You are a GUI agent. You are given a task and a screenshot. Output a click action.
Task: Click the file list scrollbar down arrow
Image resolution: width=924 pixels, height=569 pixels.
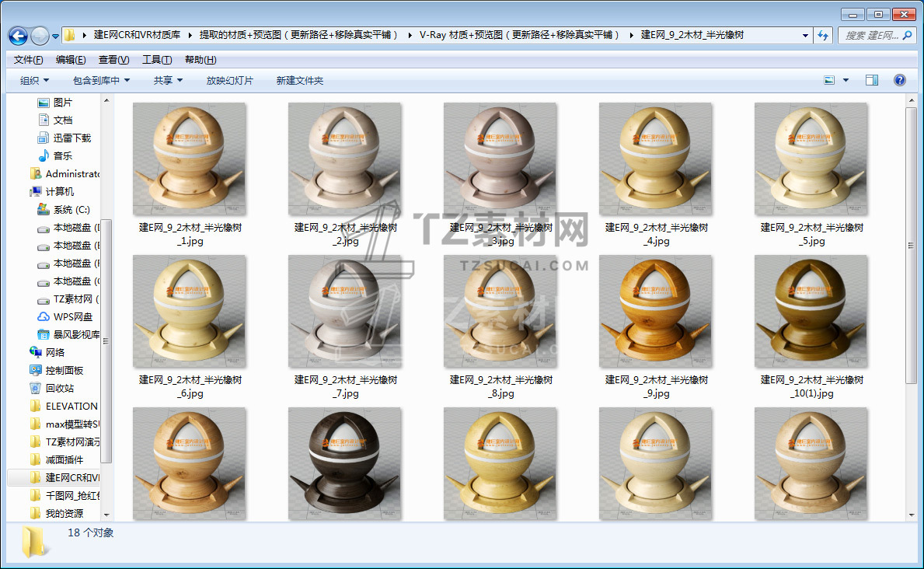coord(911,515)
